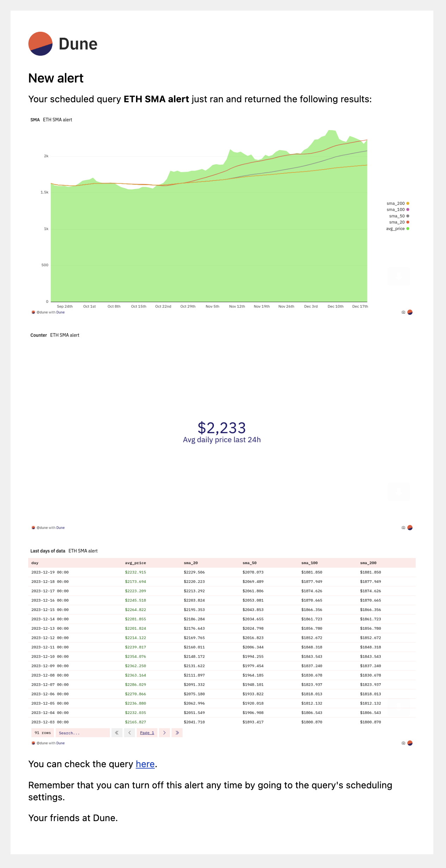Click the camera icon under the Counter widget
Viewport: 446px width, 868px height.
403,528
